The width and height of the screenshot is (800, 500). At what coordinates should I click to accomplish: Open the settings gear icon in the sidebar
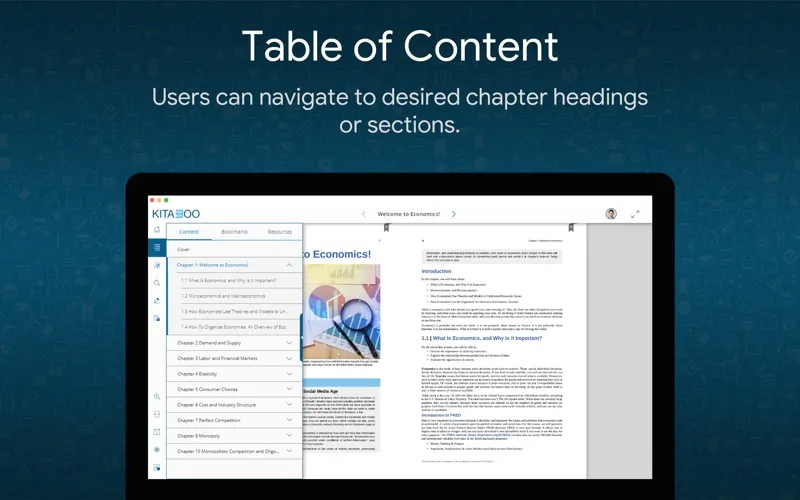pyautogui.click(x=157, y=449)
